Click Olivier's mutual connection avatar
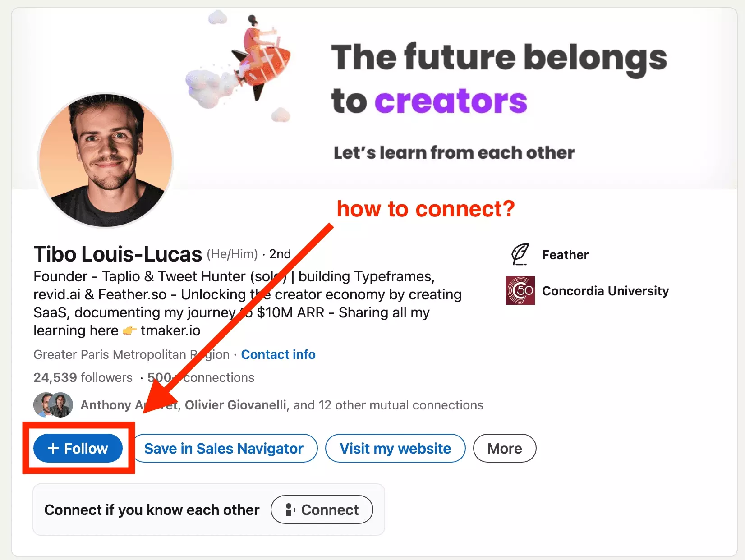The height and width of the screenshot is (560, 745). 62,405
